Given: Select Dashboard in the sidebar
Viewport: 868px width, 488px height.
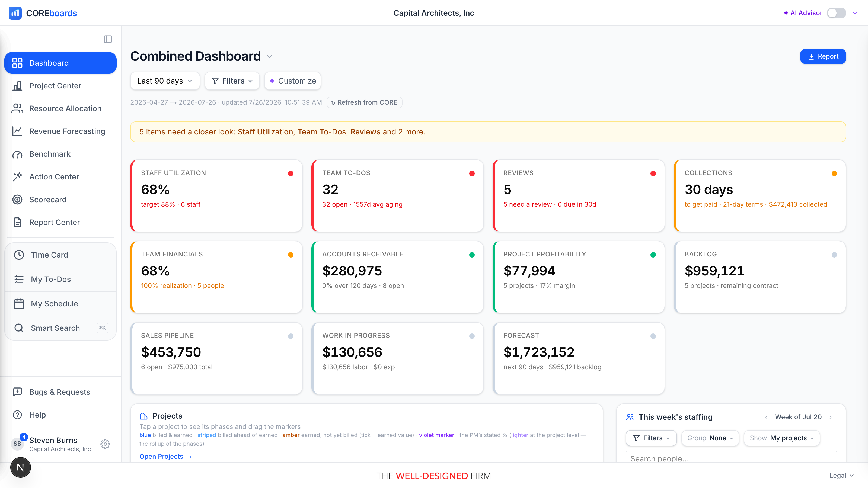Looking at the screenshot, I should [60, 63].
